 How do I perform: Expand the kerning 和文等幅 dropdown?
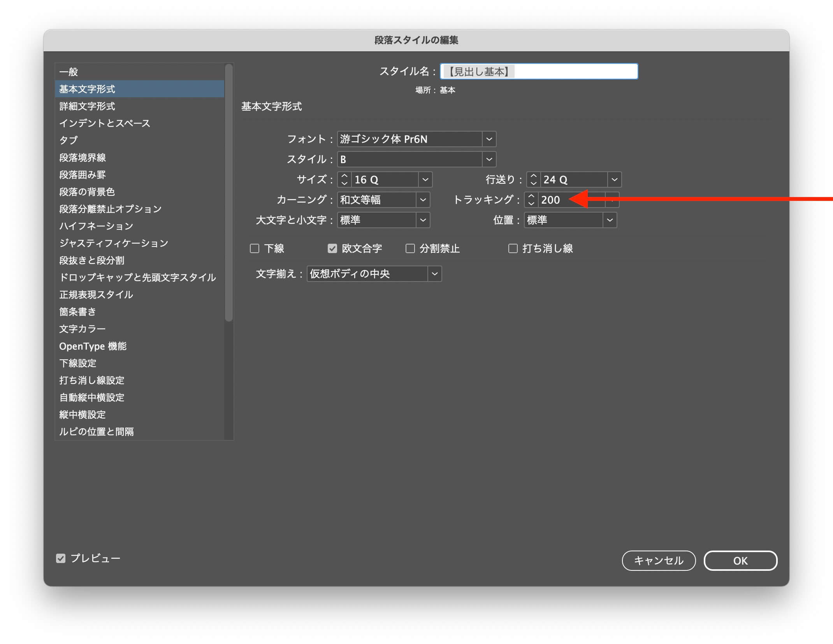(x=423, y=200)
